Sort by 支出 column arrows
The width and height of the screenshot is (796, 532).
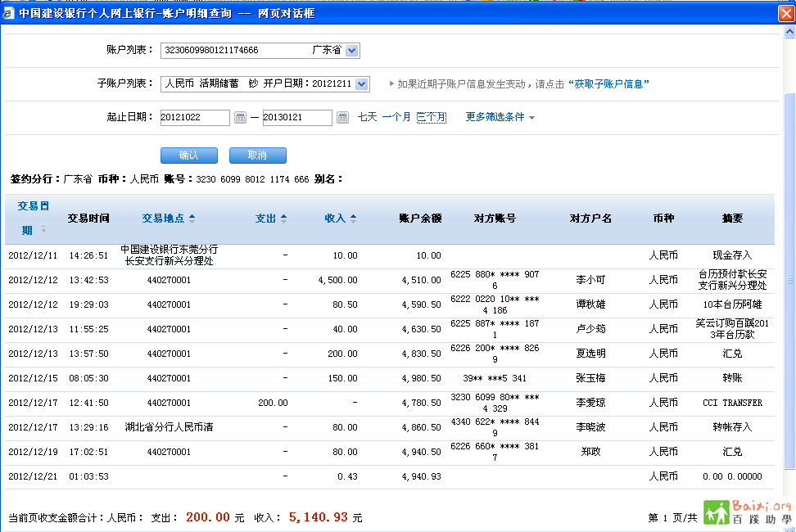284,219
